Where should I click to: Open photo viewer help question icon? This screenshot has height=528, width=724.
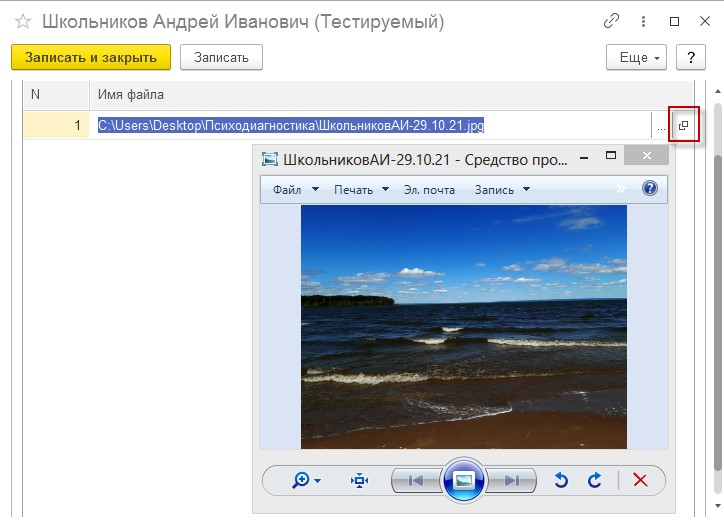pyautogui.click(x=650, y=188)
